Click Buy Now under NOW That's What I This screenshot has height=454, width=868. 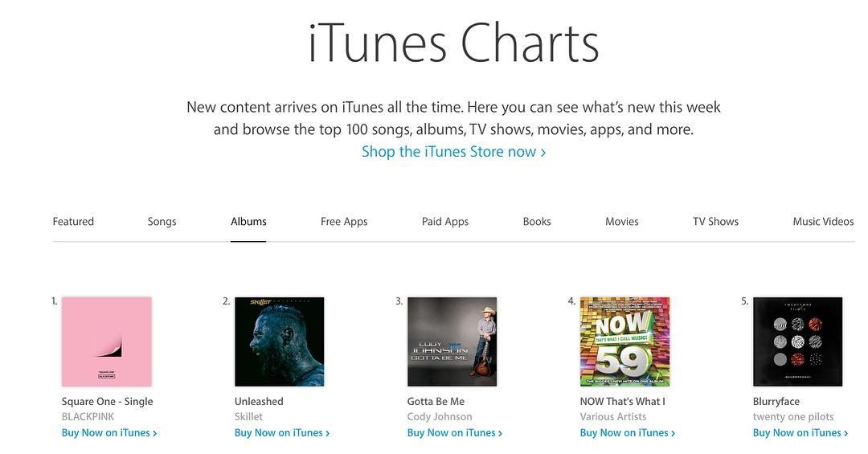(x=628, y=433)
